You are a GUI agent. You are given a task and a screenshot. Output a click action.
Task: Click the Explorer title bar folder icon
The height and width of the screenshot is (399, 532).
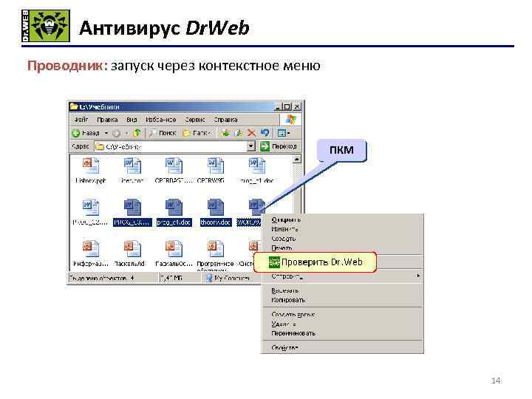tap(74, 107)
